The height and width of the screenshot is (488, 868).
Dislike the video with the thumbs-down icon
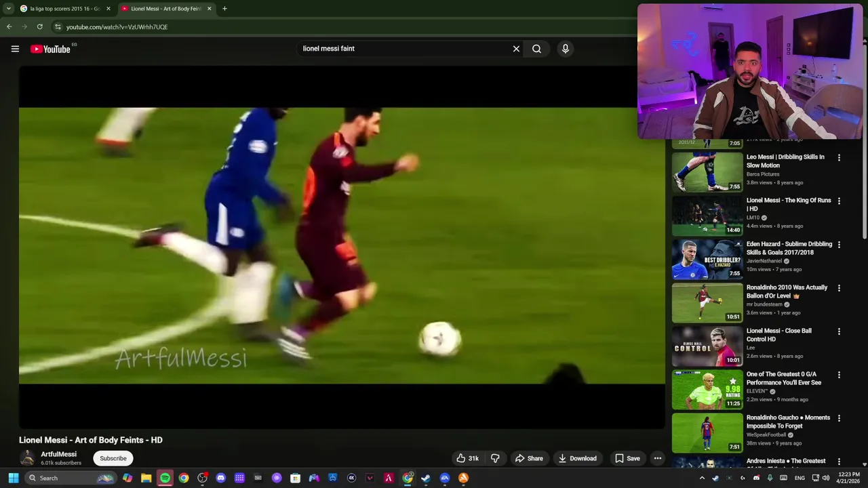coord(495,458)
